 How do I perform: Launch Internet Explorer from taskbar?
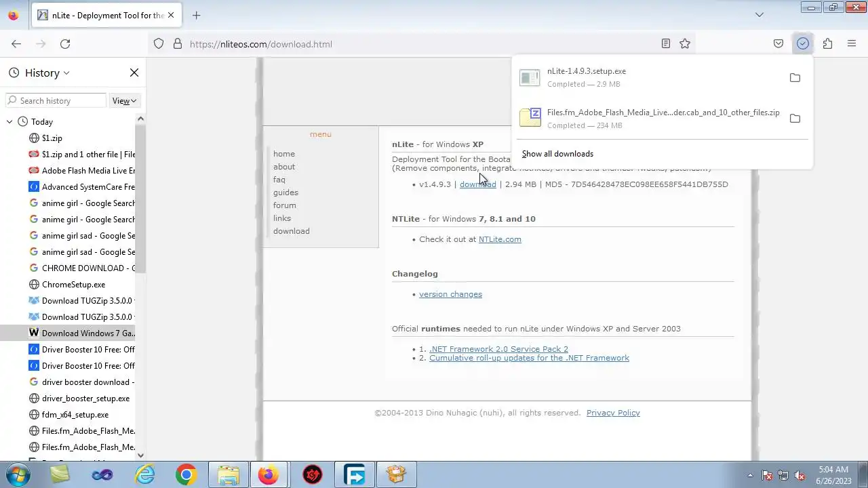(144, 474)
